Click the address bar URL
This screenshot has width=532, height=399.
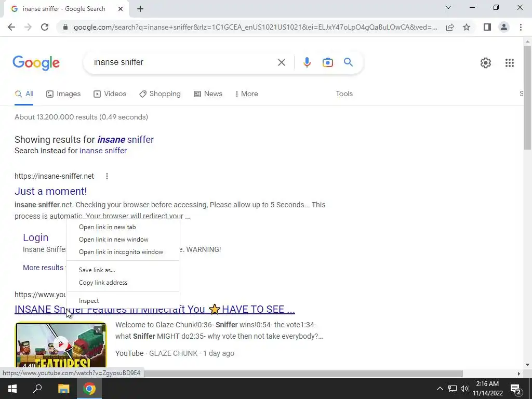coord(255,27)
